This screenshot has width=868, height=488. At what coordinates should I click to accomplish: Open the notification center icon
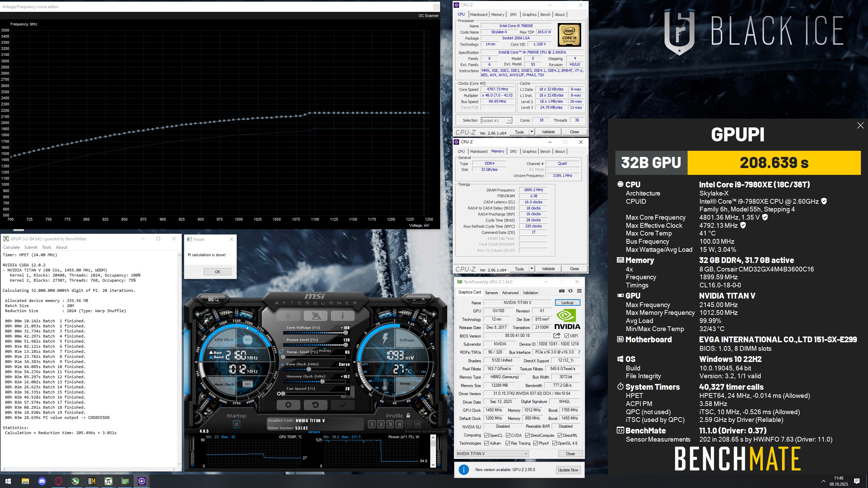tap(857, 481)
